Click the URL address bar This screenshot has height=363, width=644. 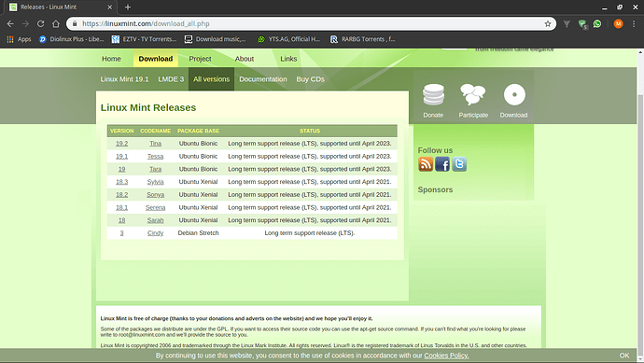(311, 24)
